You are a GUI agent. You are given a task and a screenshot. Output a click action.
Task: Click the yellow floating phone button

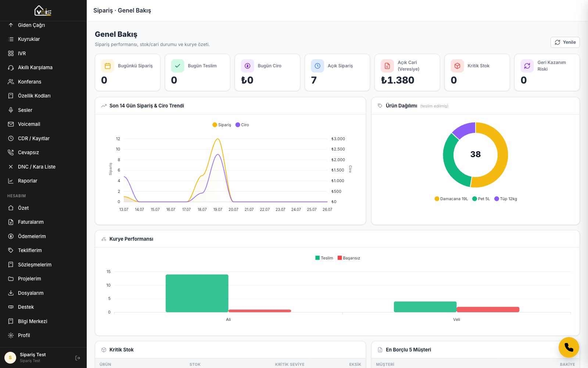[x=569, y=347]
